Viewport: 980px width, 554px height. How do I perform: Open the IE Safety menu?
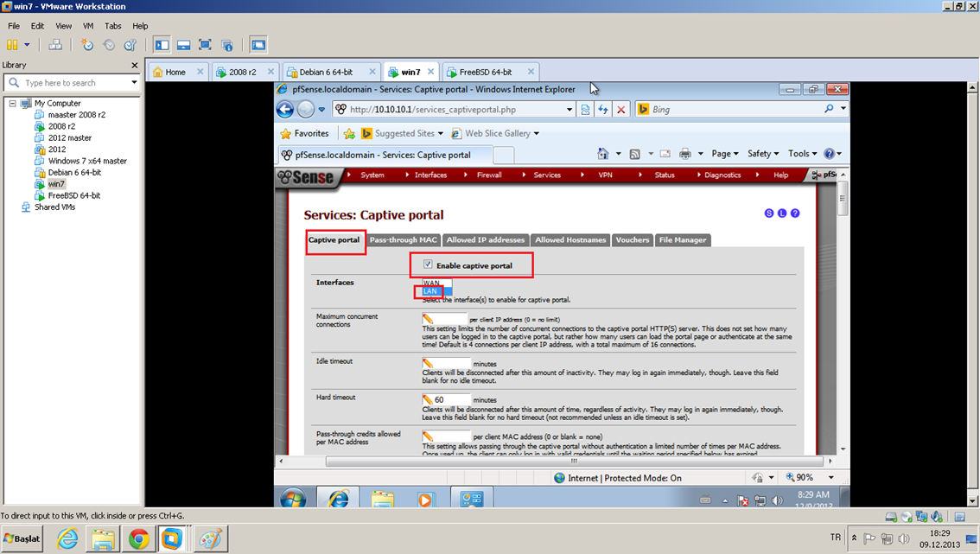763,154
